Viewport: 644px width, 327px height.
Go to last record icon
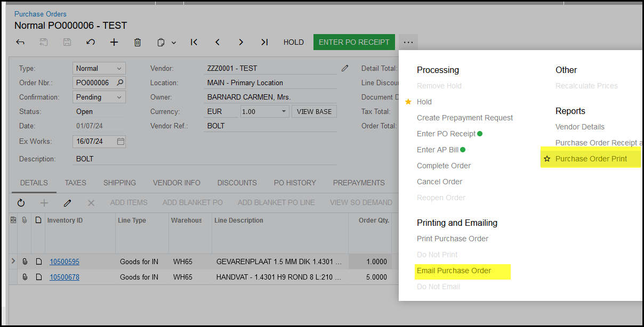[264, 42]
